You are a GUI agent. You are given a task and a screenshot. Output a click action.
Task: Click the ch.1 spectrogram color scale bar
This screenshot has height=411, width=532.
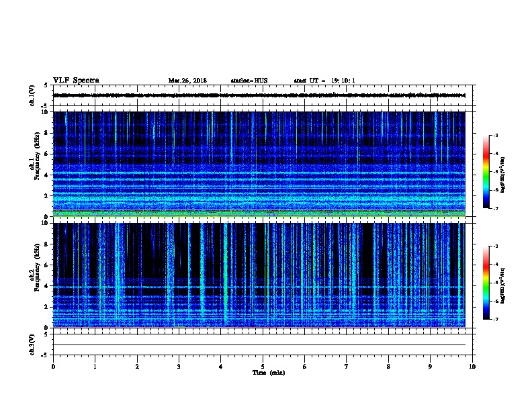point(486,172)
